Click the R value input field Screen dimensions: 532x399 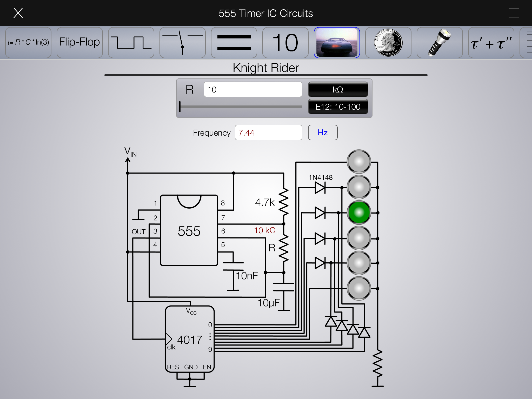pyautogui.click(x=253, y=90)
